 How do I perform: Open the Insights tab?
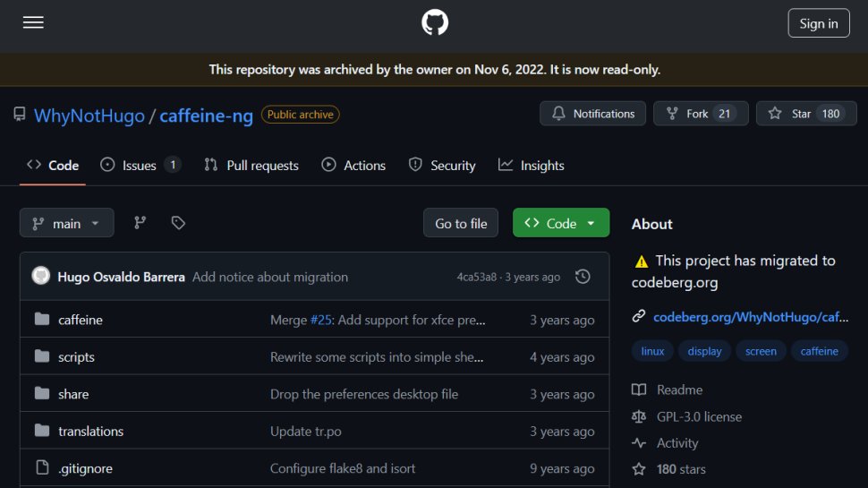532,165
